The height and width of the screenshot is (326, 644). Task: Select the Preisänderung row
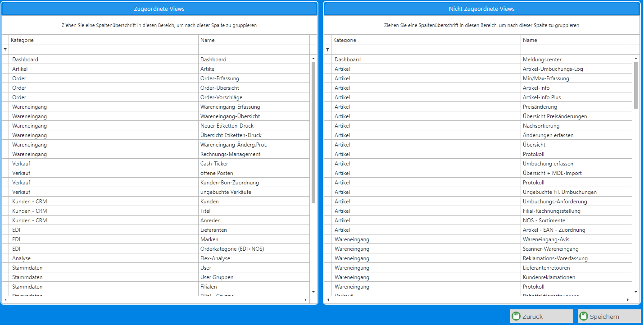coord(478,107)
